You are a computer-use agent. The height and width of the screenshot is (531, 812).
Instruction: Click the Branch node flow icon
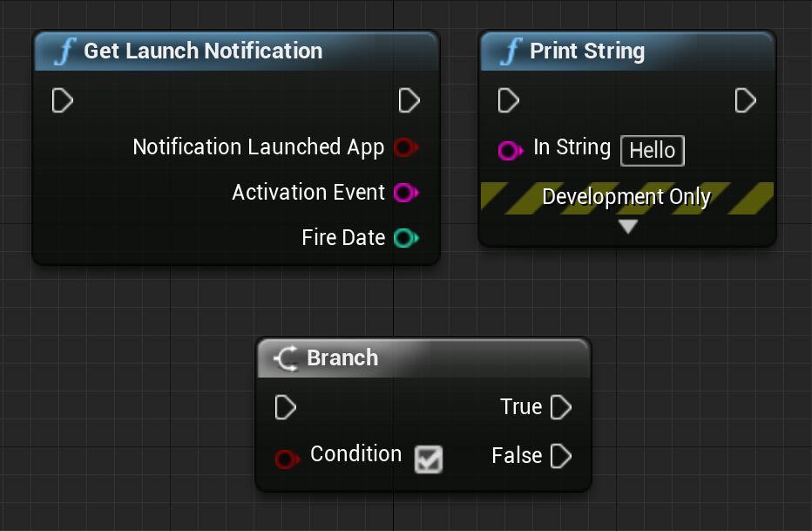[286, 358]
